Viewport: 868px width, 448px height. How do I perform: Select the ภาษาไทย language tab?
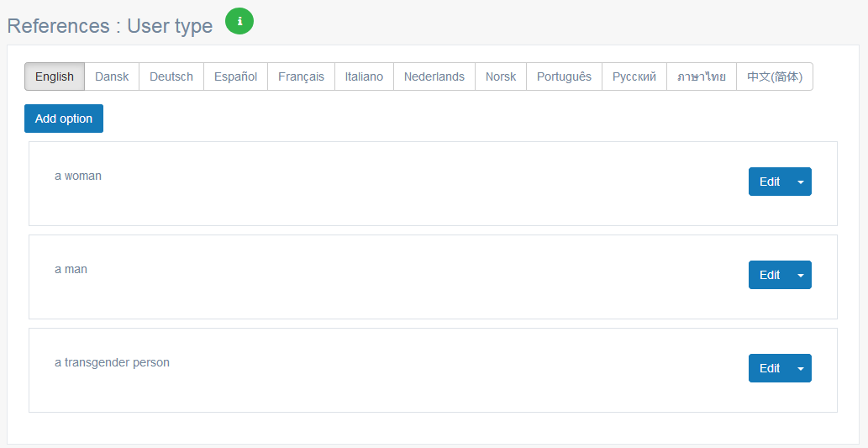[x=702, y=76]
